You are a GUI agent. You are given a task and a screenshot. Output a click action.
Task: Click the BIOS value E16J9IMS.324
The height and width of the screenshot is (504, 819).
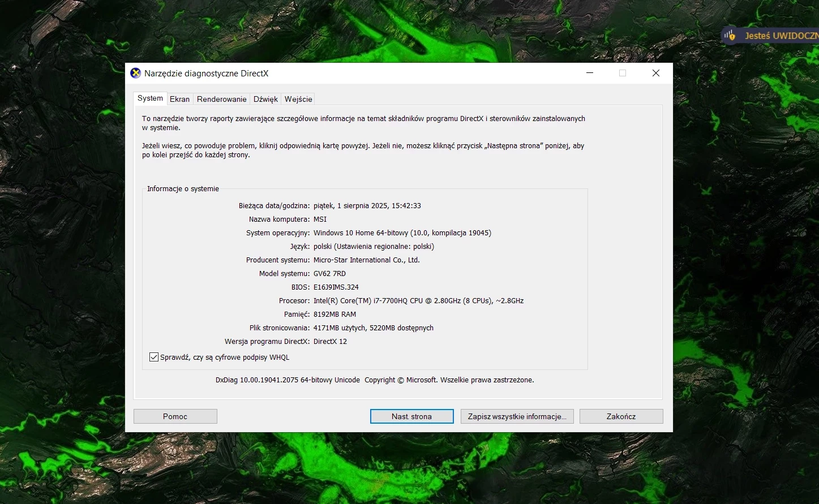point(336,287)
